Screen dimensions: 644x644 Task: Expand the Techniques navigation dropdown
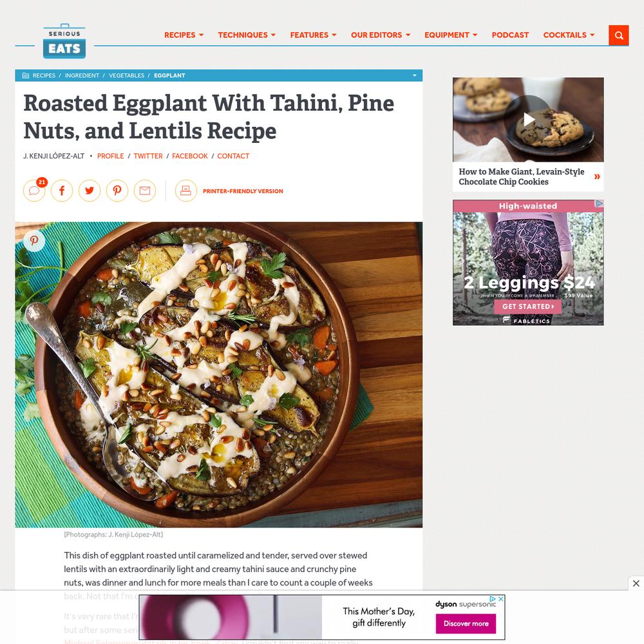pos(247,35)
